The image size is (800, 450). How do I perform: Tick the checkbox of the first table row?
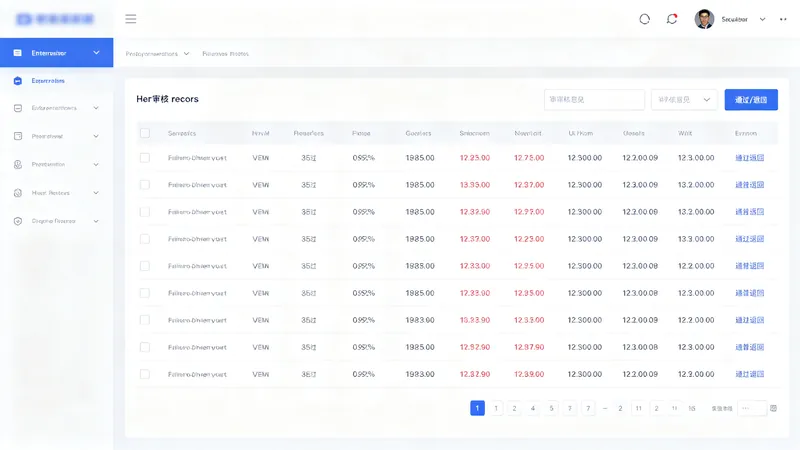pos(145,158)
